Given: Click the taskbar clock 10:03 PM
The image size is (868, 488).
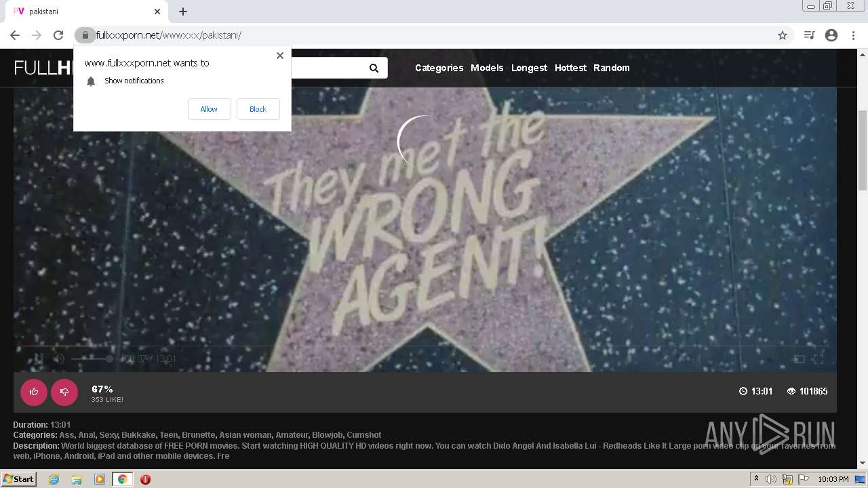Looking at the screenshot, I should [x=833, y=479].
